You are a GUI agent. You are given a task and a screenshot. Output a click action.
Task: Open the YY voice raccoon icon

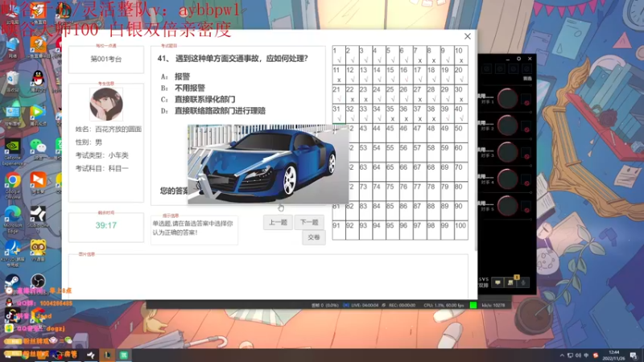pyautogui.click(x=38, y=249)
